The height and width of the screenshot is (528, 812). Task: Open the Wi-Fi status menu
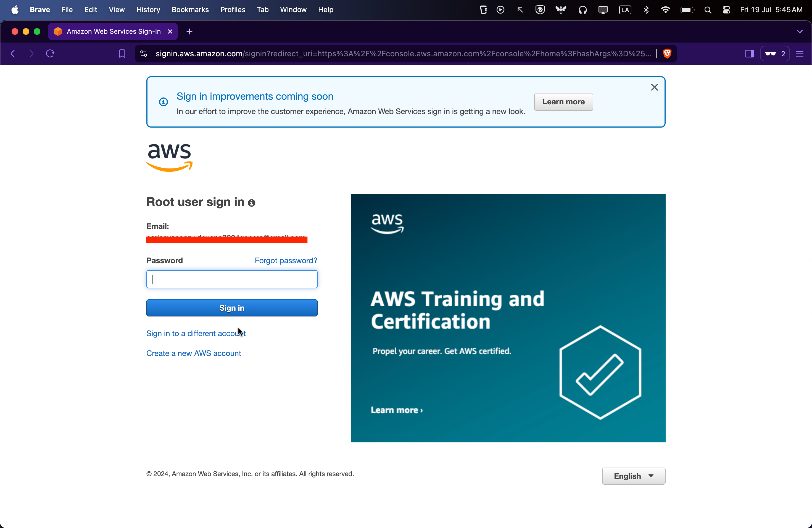coord(665,10)
